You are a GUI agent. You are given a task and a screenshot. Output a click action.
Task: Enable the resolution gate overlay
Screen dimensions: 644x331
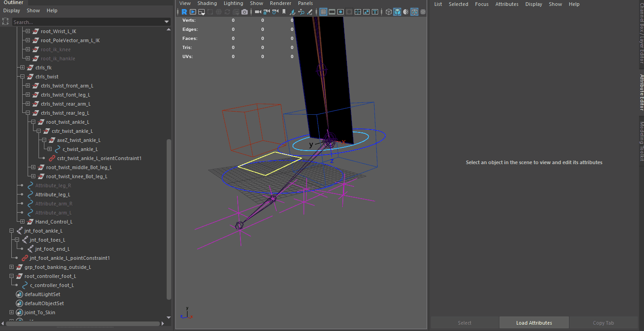(x=341, y=12)
